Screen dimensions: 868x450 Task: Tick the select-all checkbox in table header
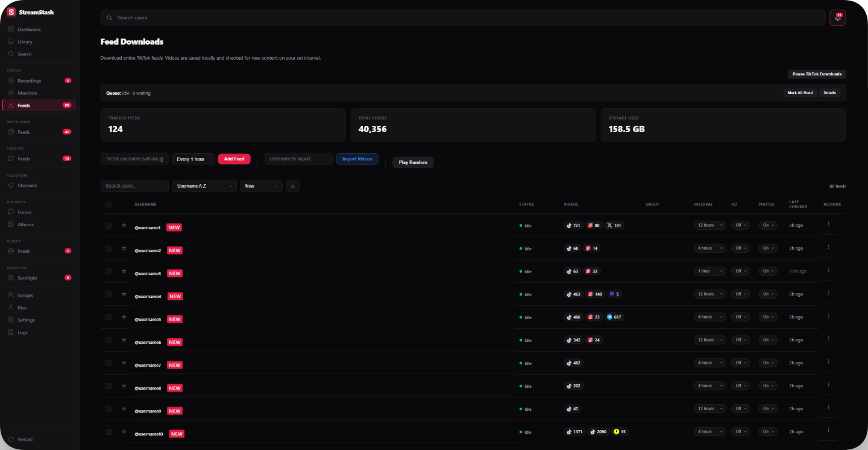tap(108, 204)
